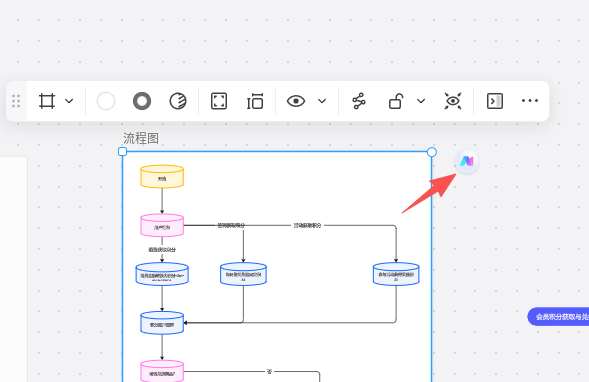Click the focus eye with arrows icon
The height and width of the screenshot is (382, 589).
coord(453,101)
